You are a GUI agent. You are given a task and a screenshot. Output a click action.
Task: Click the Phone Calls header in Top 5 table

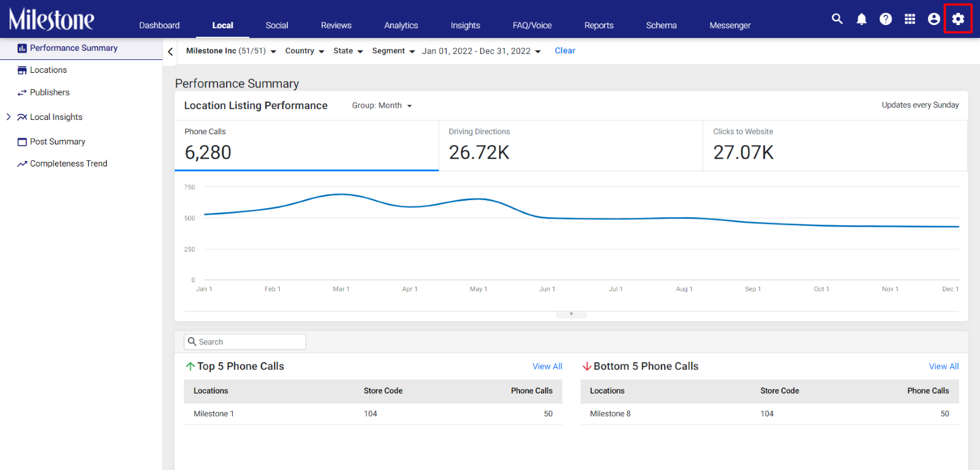click(x=532, y=391)
